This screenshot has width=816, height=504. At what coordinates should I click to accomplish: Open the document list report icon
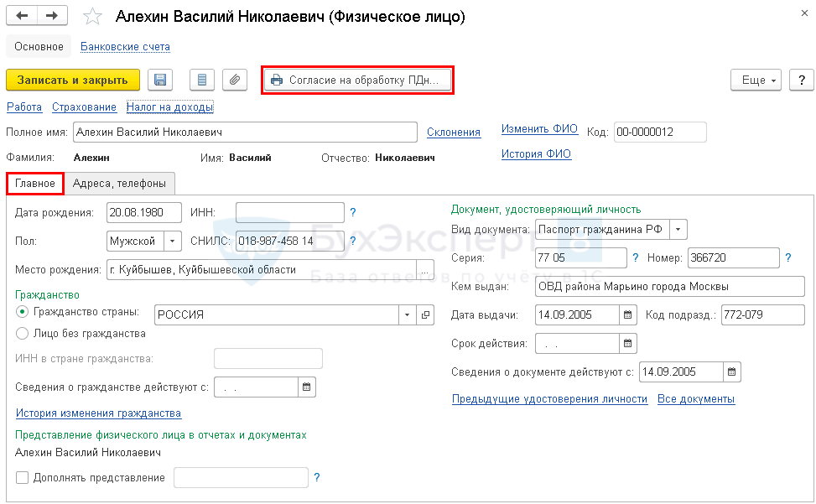pos(201,80)
